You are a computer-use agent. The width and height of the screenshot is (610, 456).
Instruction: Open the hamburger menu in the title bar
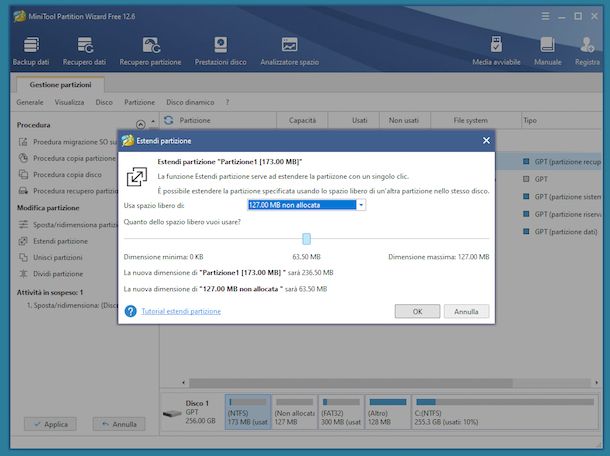tap(545, 16)
